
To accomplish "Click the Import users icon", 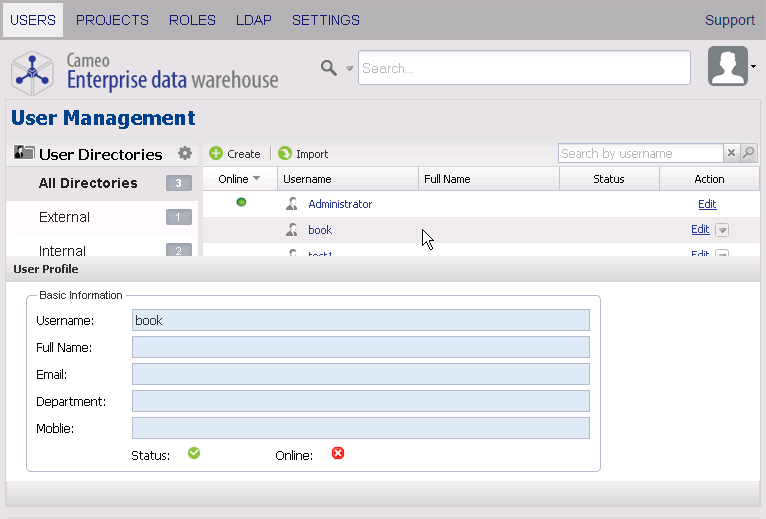I will coord(285,154).
